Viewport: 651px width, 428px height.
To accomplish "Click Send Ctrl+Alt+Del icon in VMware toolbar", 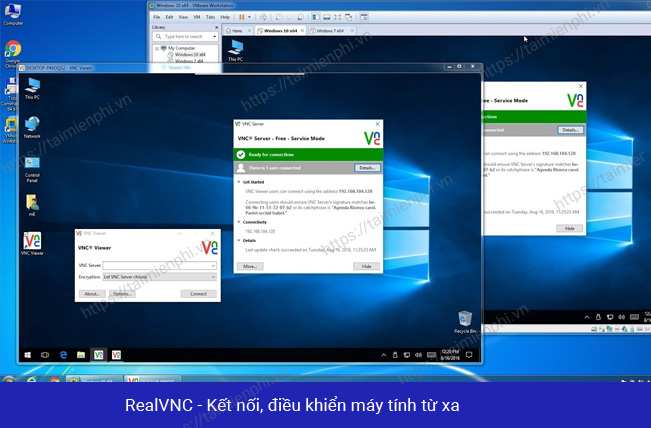I will [263, 17].
